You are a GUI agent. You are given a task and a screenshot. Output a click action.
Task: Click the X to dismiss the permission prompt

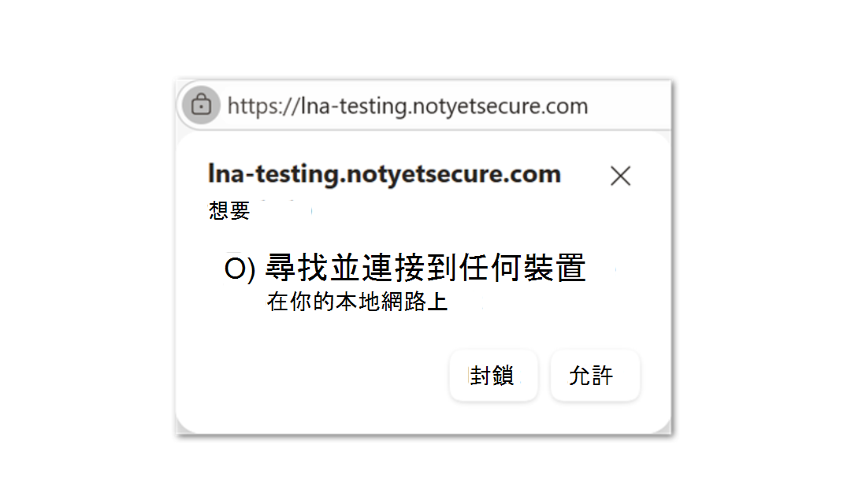tap(620, 176)
